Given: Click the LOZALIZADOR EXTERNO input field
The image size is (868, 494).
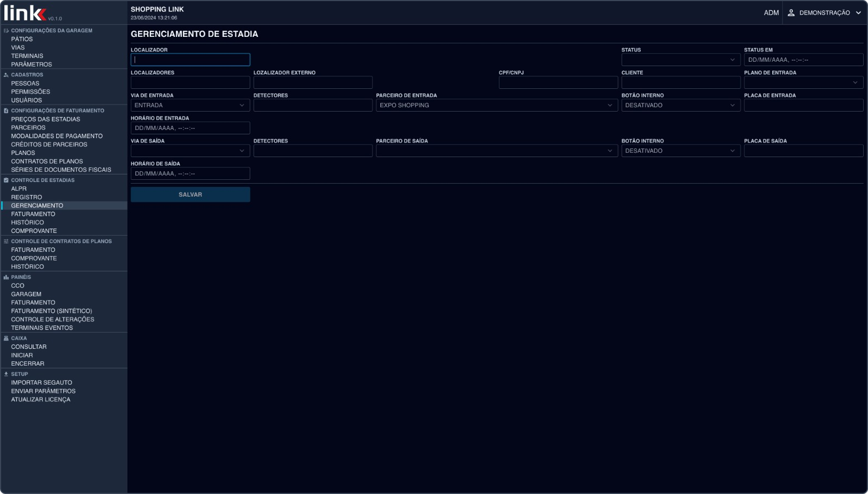Looking at the screenshot, I should pos(313,82).
